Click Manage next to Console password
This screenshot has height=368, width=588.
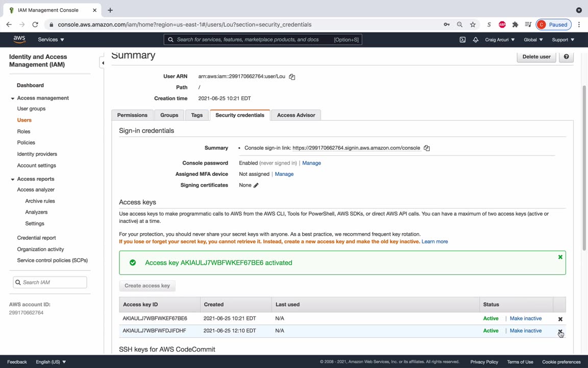[x=311, y=163]
